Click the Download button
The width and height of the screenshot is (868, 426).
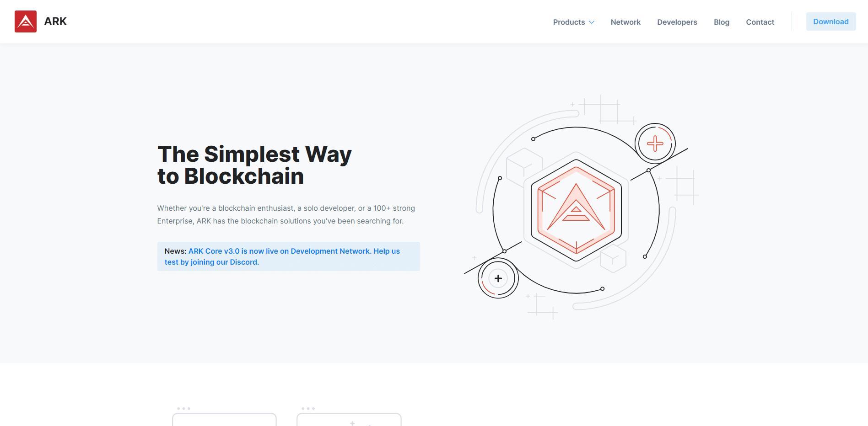pyautogui.click(x=831, y=21)
